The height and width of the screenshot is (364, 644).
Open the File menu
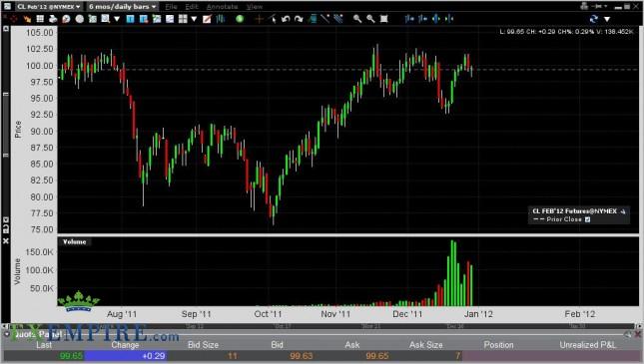171,7
